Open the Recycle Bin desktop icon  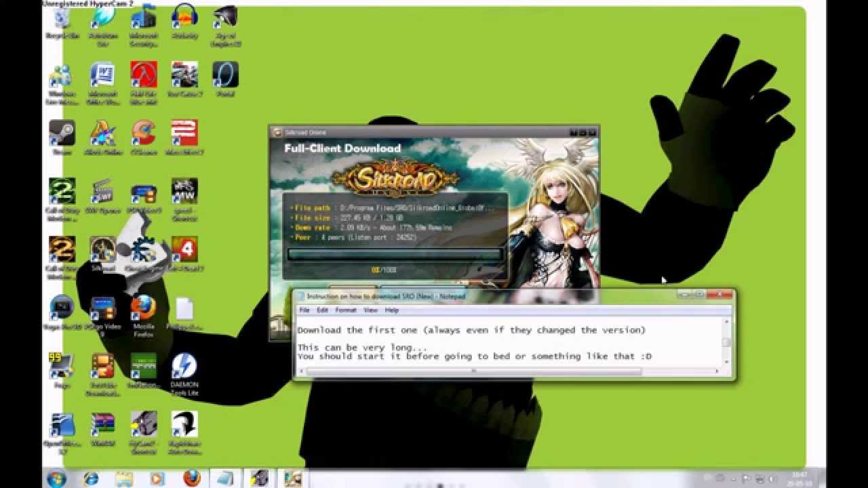(x=62, y=22)
